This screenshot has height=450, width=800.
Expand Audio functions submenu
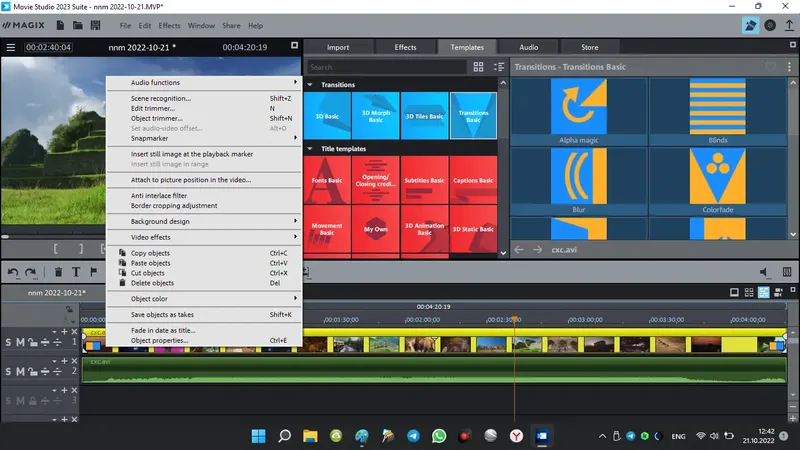click(x=204, y=82)
